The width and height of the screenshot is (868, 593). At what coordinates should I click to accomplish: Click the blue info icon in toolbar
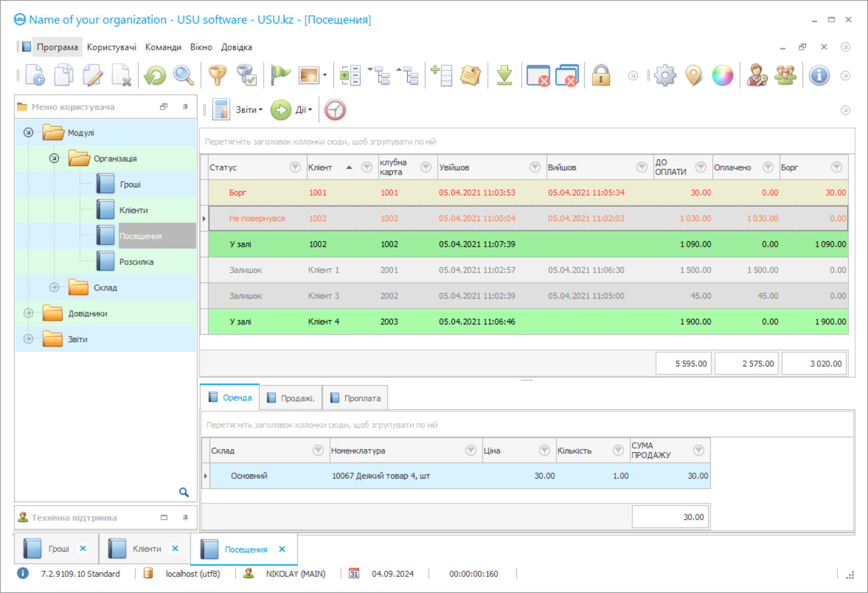(819, 76)
